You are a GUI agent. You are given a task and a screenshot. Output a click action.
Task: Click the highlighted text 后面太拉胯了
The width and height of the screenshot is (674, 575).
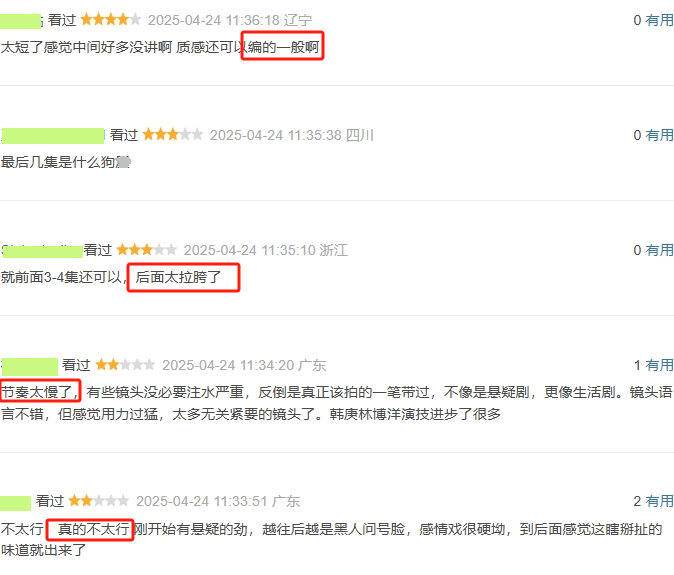click(178, 277)
